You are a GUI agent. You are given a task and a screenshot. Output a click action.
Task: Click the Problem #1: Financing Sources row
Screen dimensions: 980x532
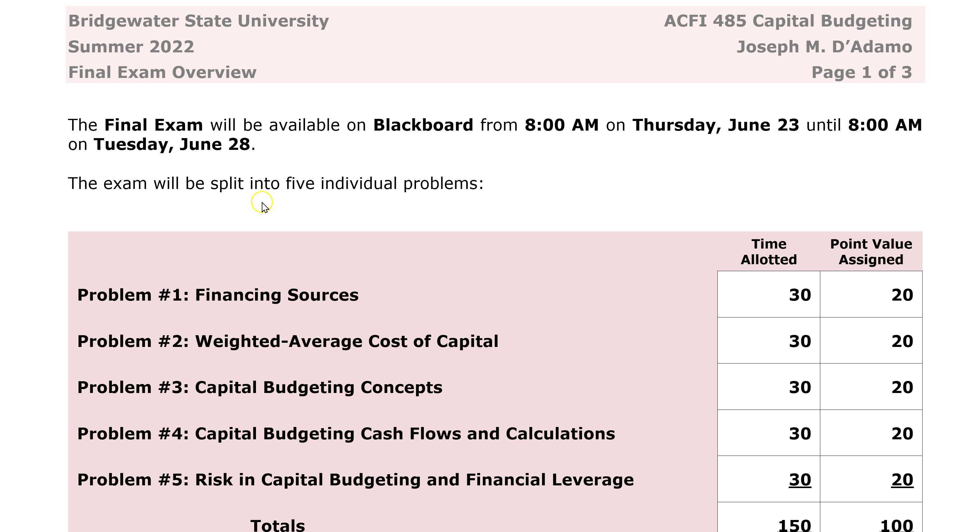point(218,295)
